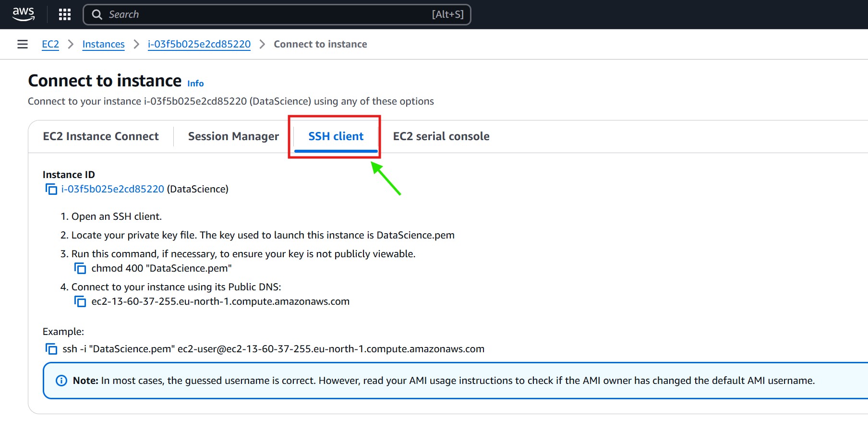Open the Instances breadcrumb link
This screenshot has width=868, height=430.
click(103, 44)
